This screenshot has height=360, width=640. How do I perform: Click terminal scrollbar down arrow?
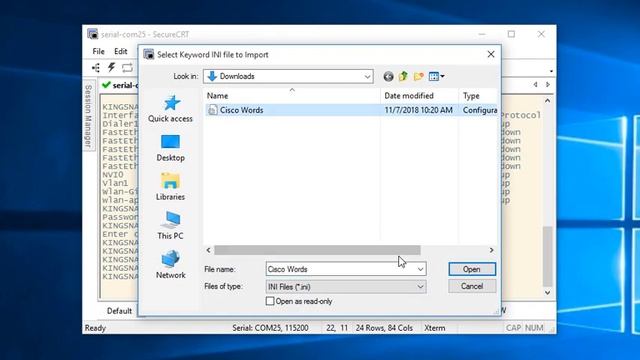point(548,293)
